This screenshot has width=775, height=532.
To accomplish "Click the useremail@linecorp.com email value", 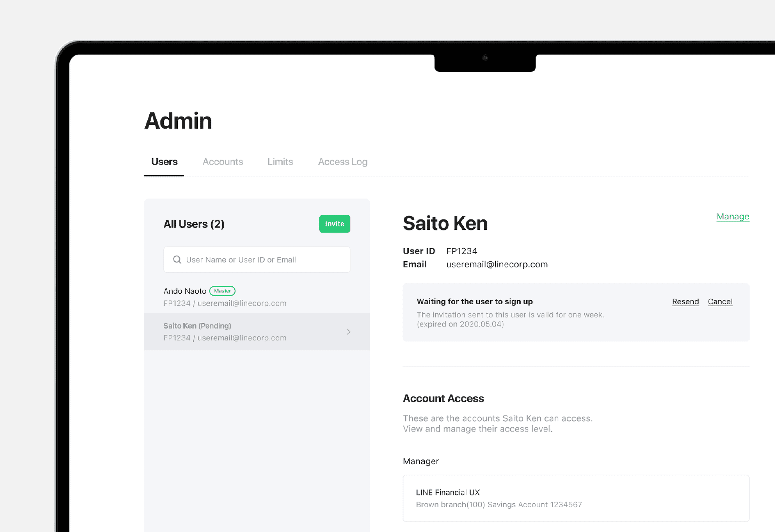I will (497, 264).
